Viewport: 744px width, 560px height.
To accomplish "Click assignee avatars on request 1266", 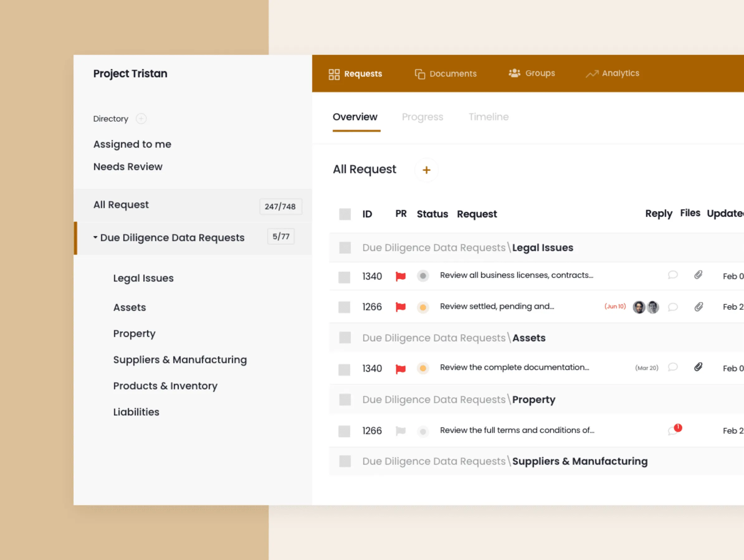I will 646,307.
